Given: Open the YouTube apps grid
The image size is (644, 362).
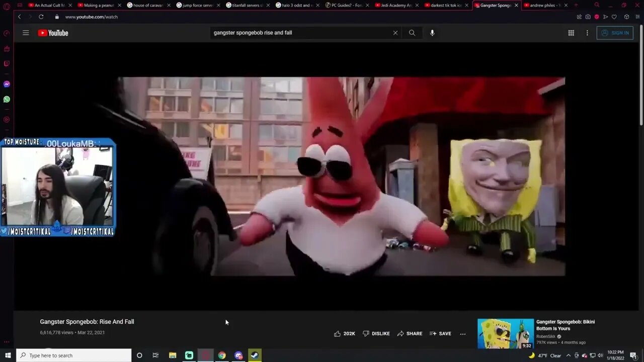Looking at the screenshot, I should tap(571, 33).
